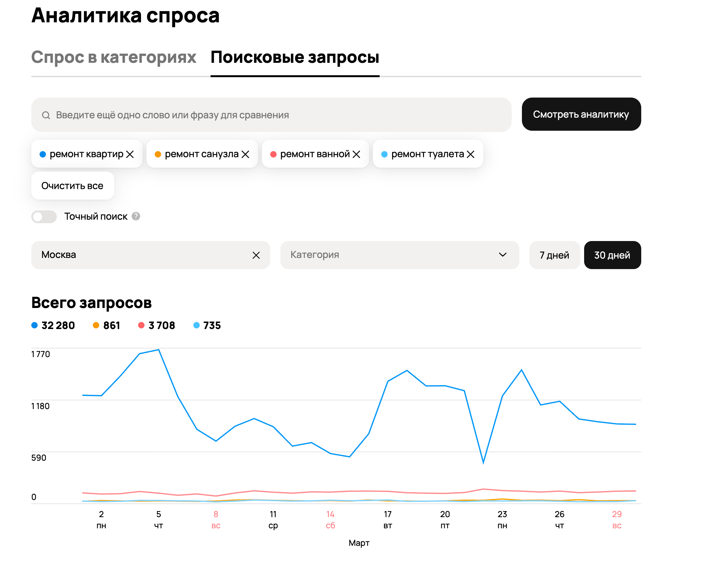Remove the 'ремонт ванной' tag

[x=356, y=154]
